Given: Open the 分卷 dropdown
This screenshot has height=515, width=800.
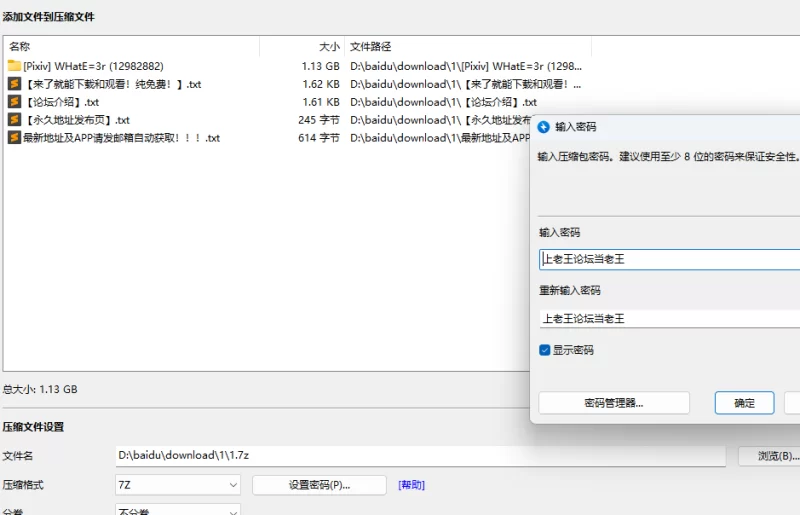Looking at the screenshot, I should tap(178, 510).
